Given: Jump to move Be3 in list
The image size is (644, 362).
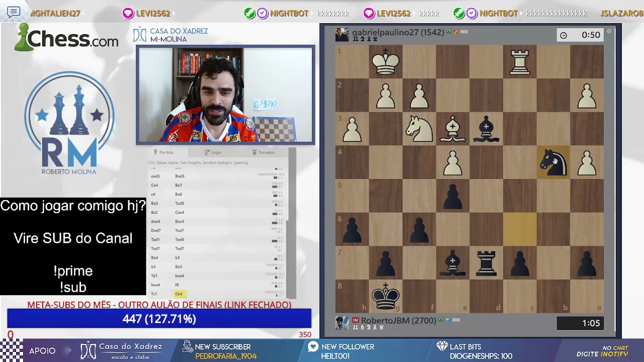Looking at the screenshot, I should point(154,203).
